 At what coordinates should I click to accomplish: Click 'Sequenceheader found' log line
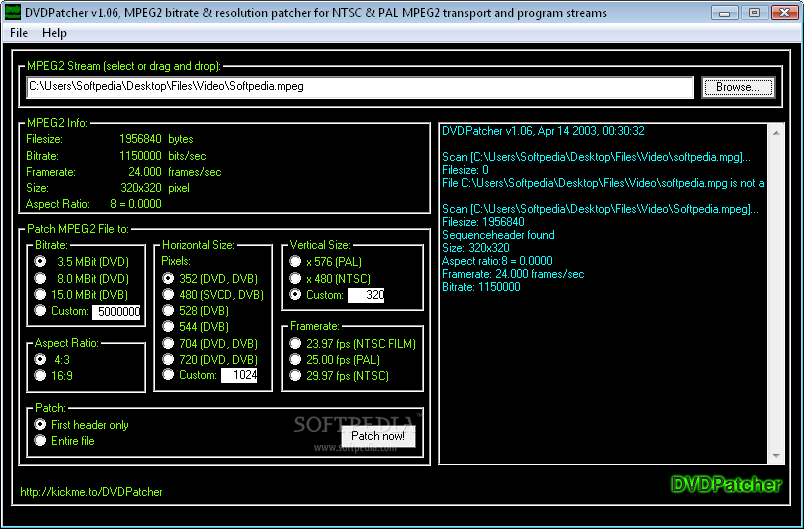[x=498, y=235]
